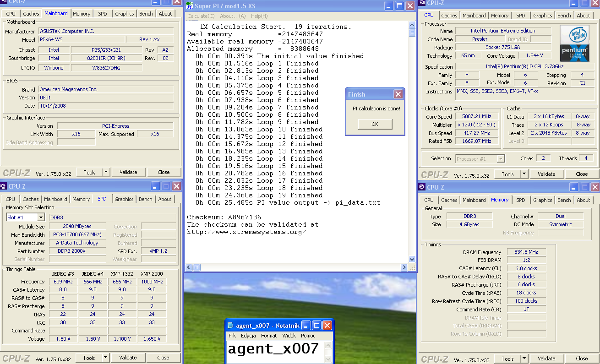Click the XMP-2000 voltage 1.650 V cell
Viewport: 600px width, 364px height.
click(x=152, y=339)
